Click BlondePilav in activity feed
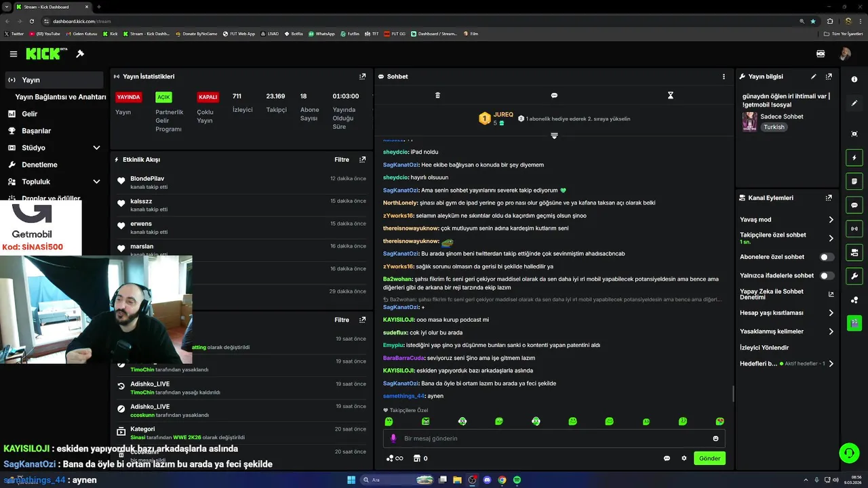Image resolution: width=868 pixels, height=488 pixels. click(147, 178)
